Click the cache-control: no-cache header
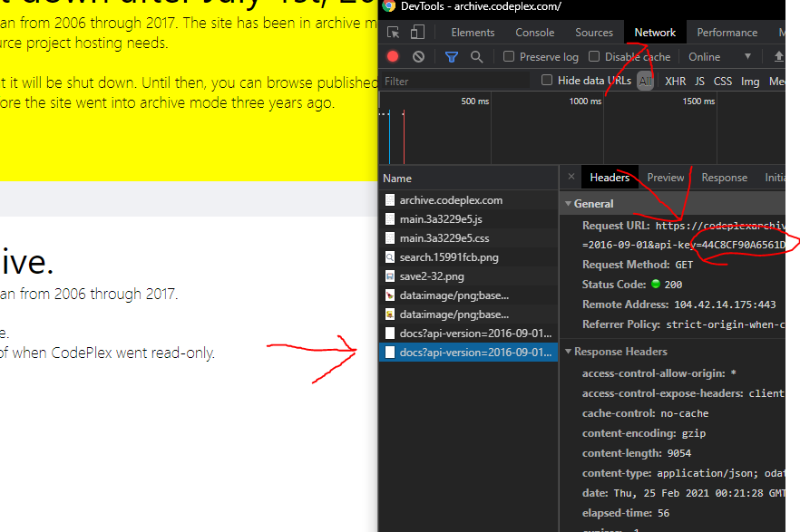Image resolution: width=800 pixels, height=532 pixels. [x=645, y=413]
